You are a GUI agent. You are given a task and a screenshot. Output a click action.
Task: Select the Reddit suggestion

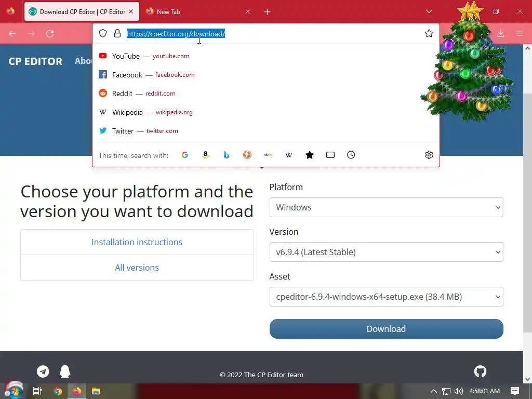tap(265, 94)
